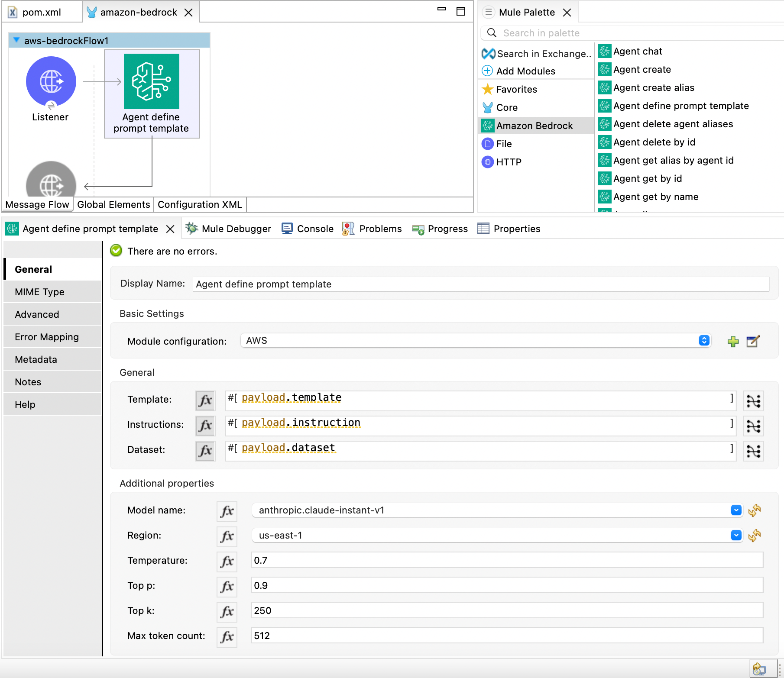Click the Agent get alias by agent id icon
Image resolution: width=784 pixels, height=678 pixels.
(x=605, y=160)
